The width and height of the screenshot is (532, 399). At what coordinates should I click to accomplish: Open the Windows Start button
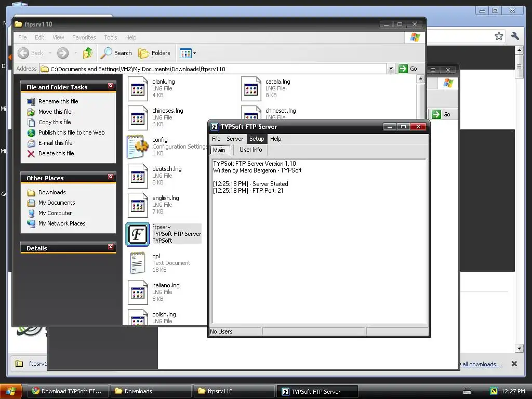[11, 391]
